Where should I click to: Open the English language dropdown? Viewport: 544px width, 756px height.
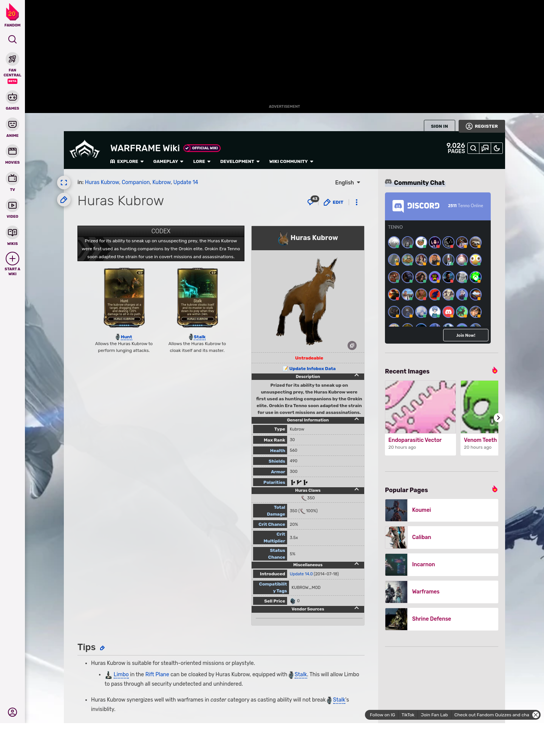(x=348, y=183)
